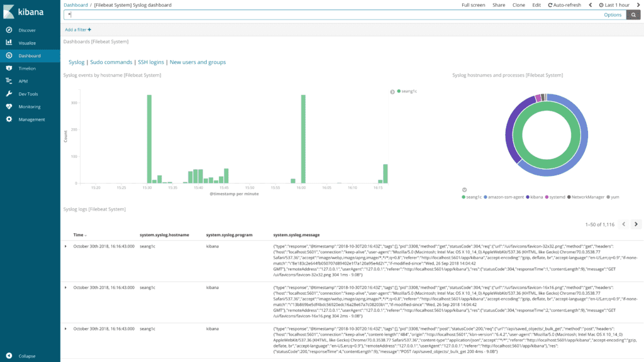644x362 pixels.
Task: Open the time picker clock icon
Action: pos(601,5)
